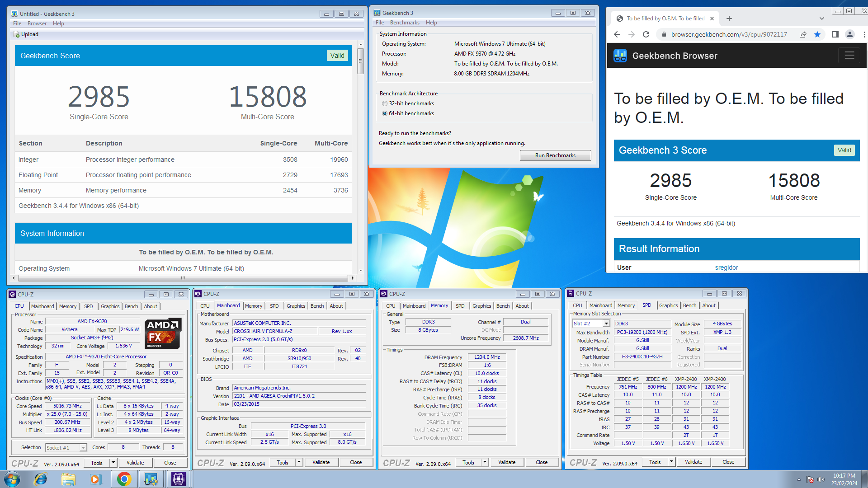This screenshot has width=868, height=488.
Task: Open Help menu in Geekbench 3 benchmark window
Action: coord(431,23)
